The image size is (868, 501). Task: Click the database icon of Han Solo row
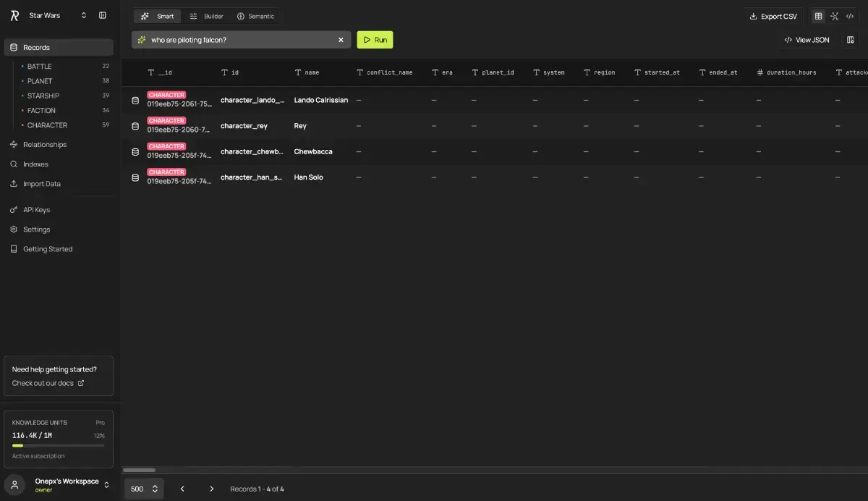[135, 177]
